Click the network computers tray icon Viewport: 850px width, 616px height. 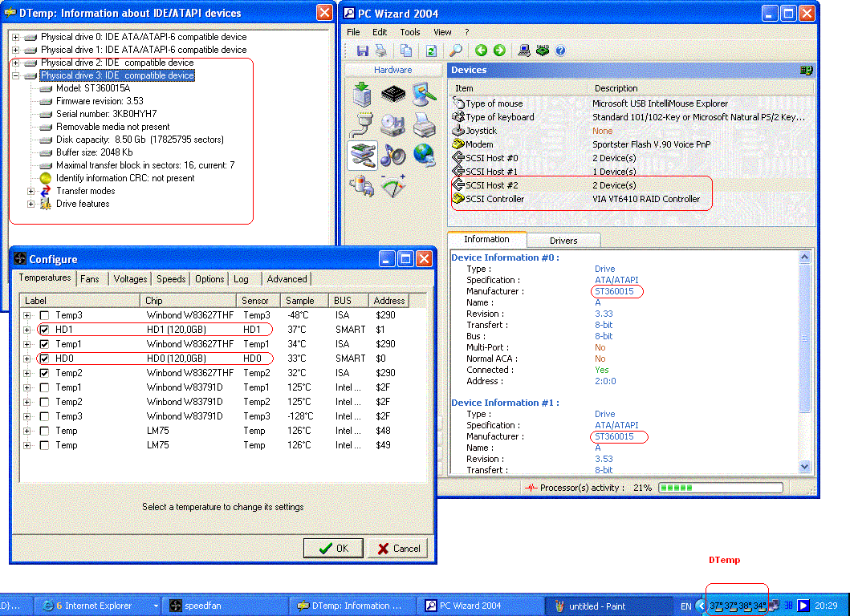[x=775, y=605]
